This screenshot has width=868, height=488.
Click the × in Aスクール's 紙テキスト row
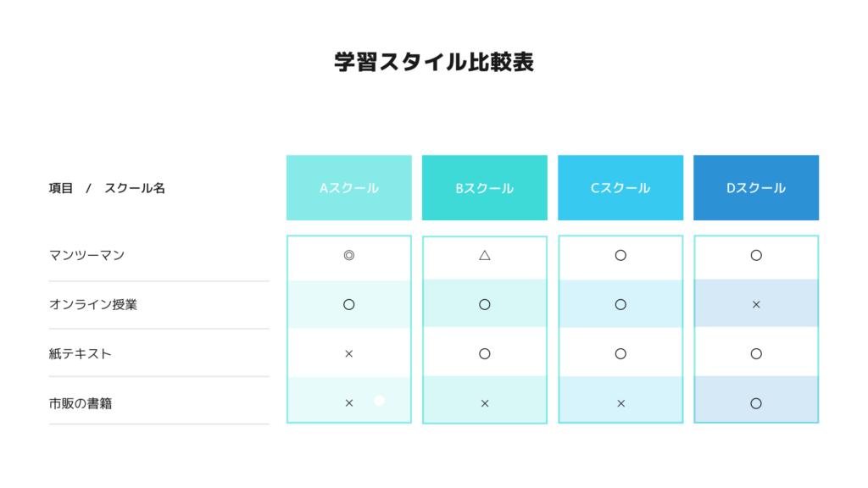pos(348,353)
